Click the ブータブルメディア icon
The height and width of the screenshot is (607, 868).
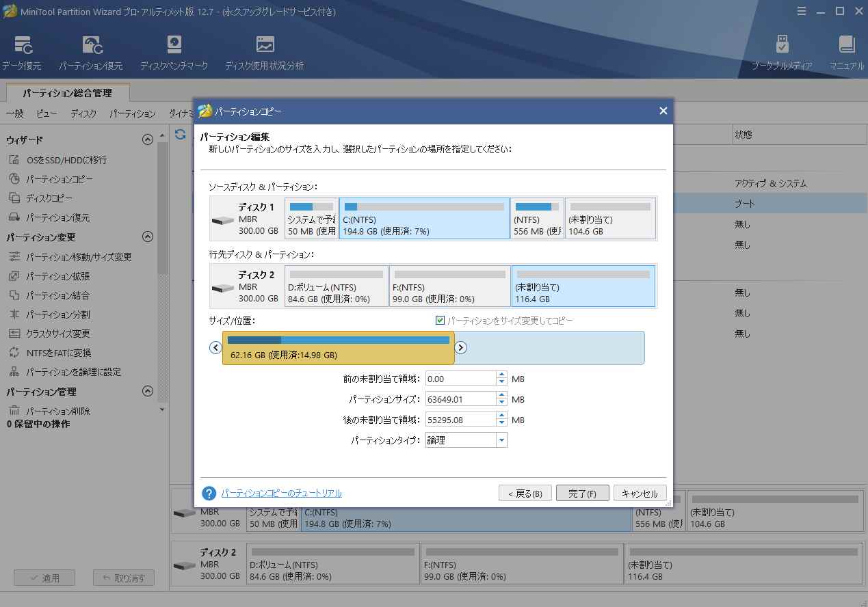pos(782,53)
